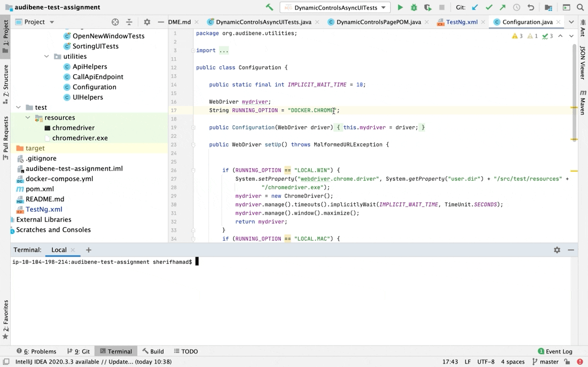Click the green hammer Build Project icon
This screenshot has width=588, height=367.
coord(269,7)
